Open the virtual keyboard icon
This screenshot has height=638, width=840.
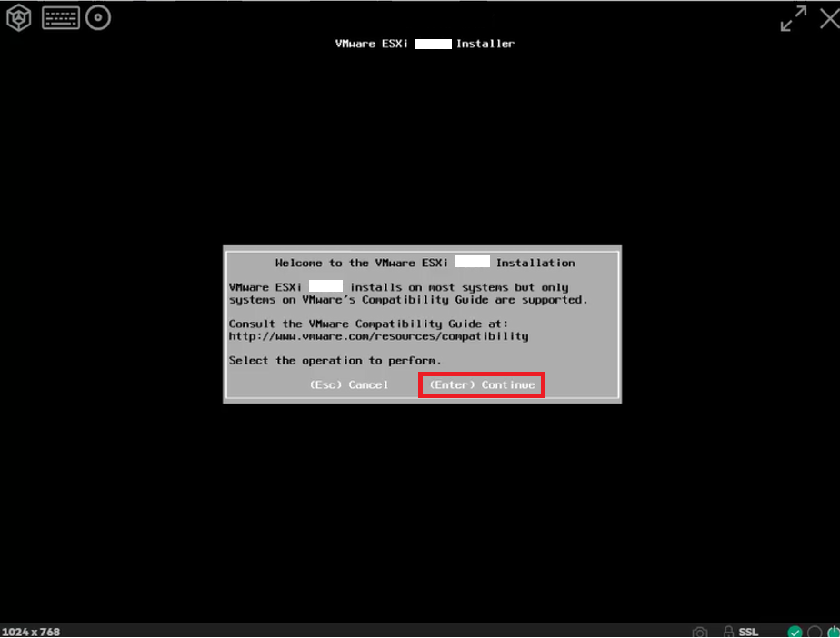(61, 18)
